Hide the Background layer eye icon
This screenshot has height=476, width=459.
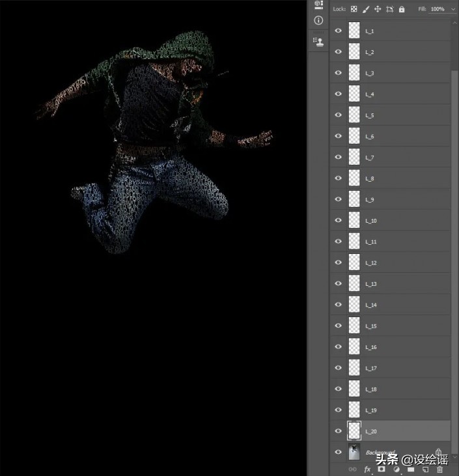[338, 452]
